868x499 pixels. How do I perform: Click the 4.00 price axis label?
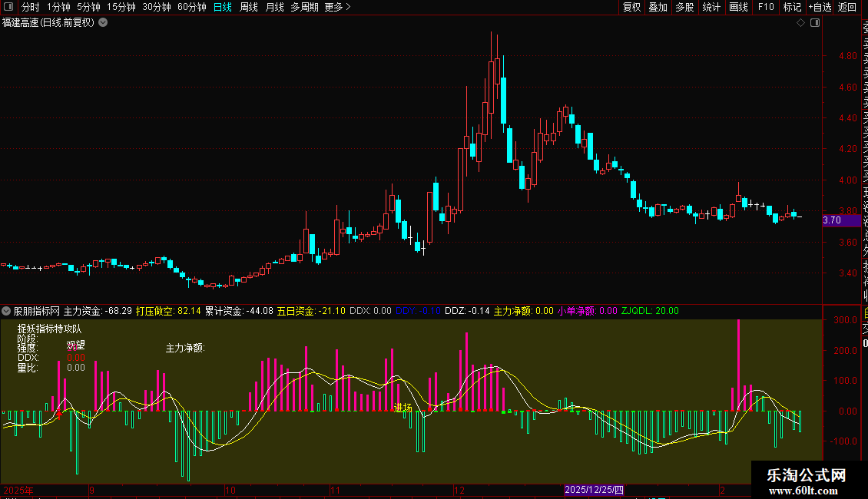click(848, 180)
